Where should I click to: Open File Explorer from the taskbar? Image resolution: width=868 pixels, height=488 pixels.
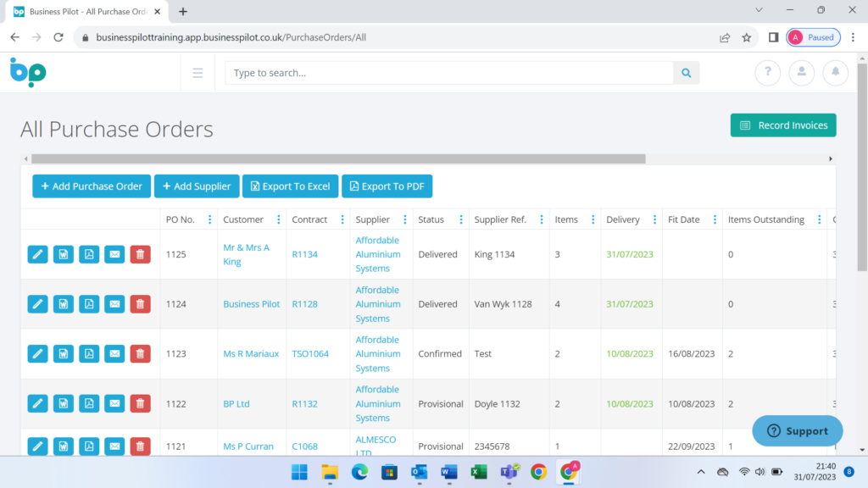click(330, 472)
